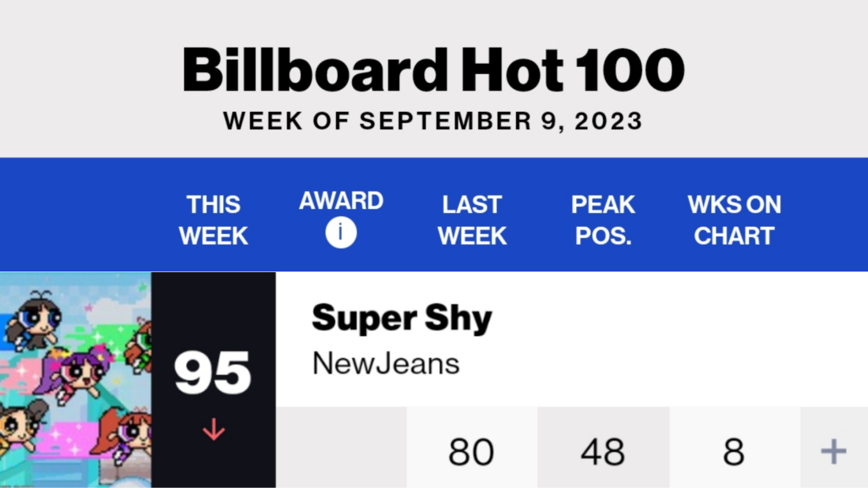Select the AWARD column header
Image resolution: width=868 pixels, height=488 pixels.
pos(341,201)
